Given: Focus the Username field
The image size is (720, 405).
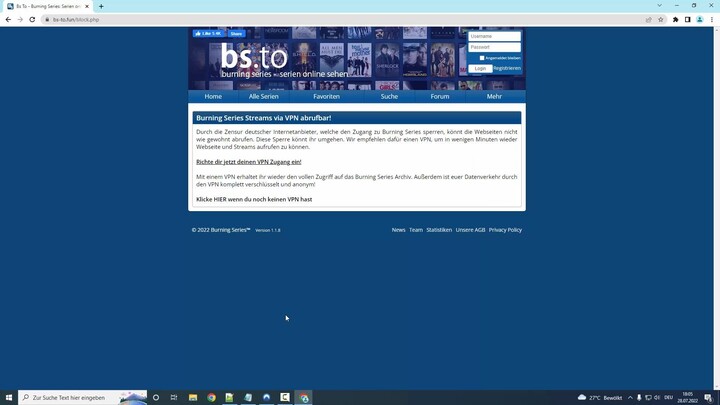Looking at the screenshot, I should tap(494, 36).
